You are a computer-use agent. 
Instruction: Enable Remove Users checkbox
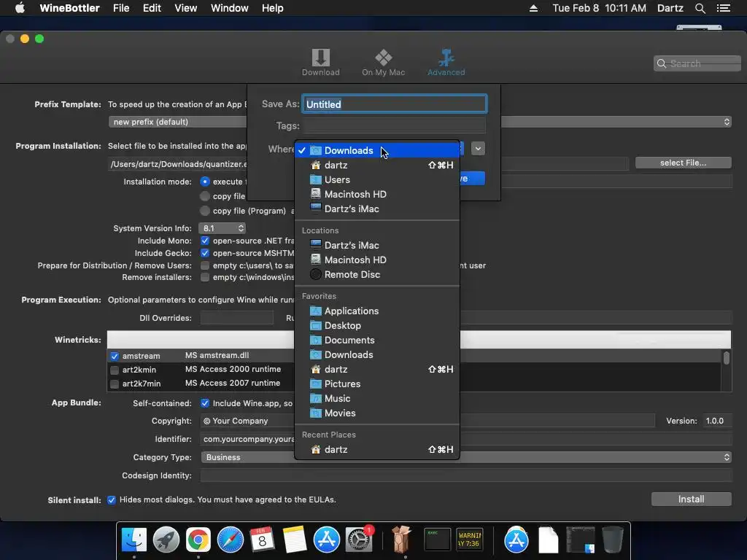205,265
